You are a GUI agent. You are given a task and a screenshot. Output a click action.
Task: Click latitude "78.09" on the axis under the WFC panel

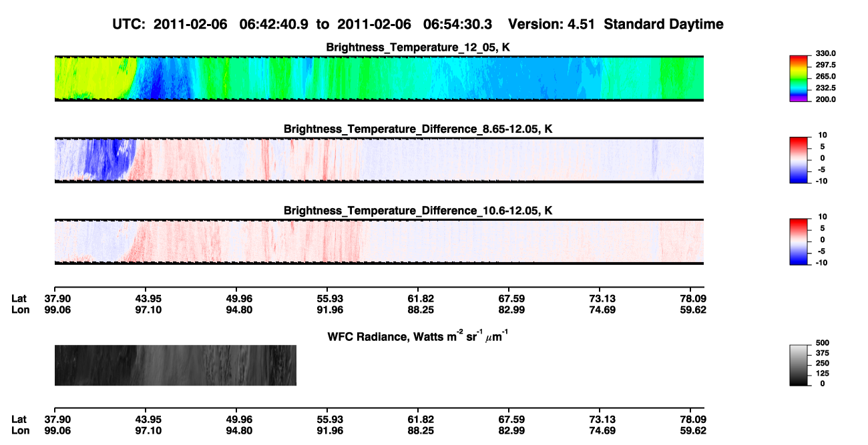[694, 419]
